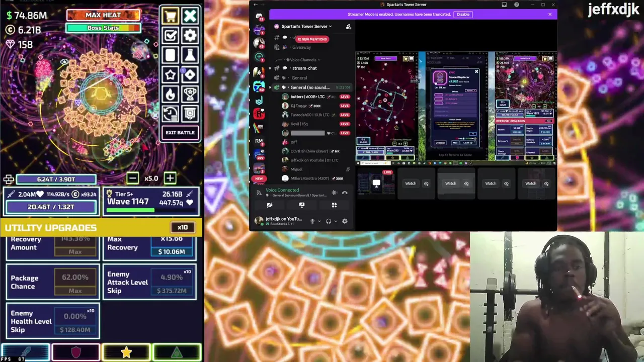Toggle camera on in voice panel
Viewport: 644px width, 362px height.
coord(270,205)
